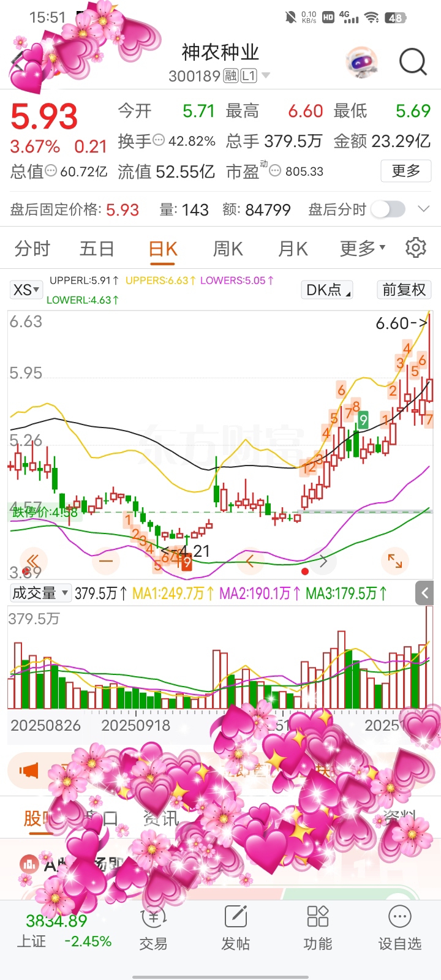Tap the LOWERL:4.63 indicator value

pos(83,300)
